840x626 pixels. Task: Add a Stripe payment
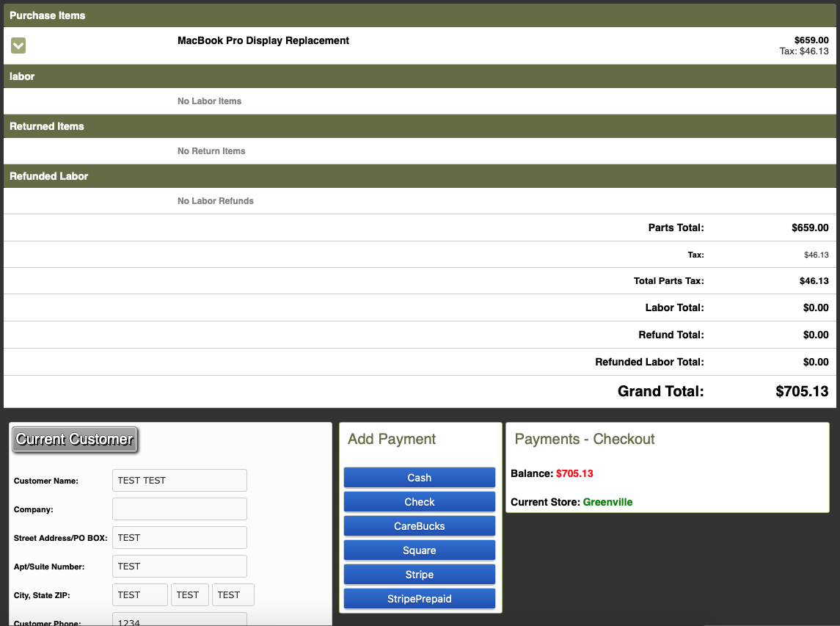coord(419,575)
